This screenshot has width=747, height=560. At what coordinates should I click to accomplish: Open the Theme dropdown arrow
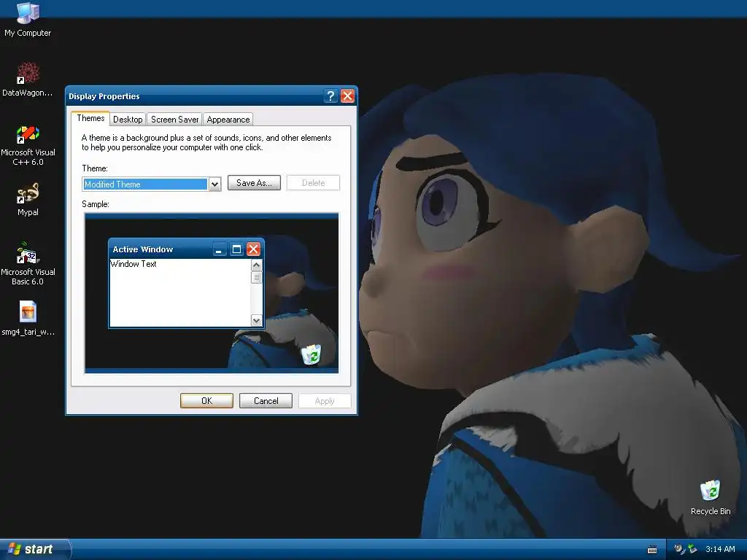tap(215, 184)
